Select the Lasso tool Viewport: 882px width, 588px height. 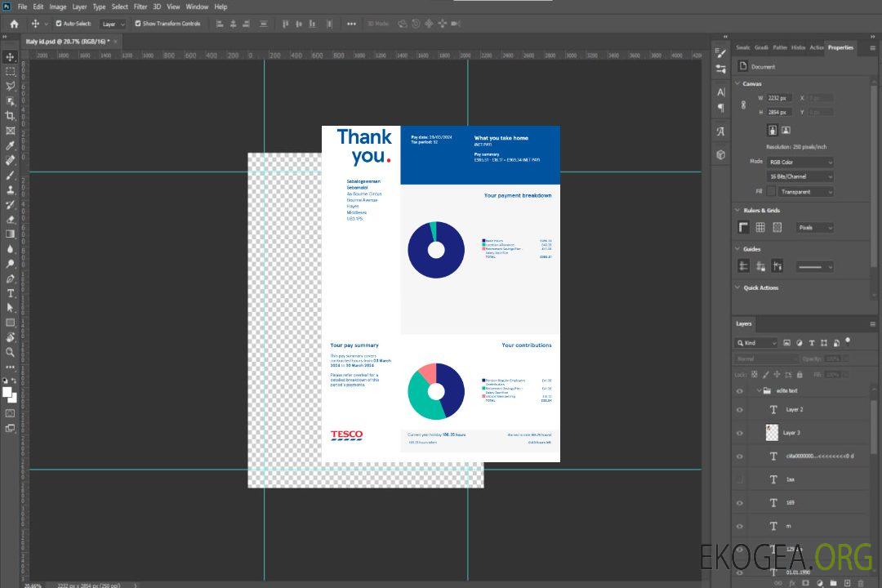(10, 86)
